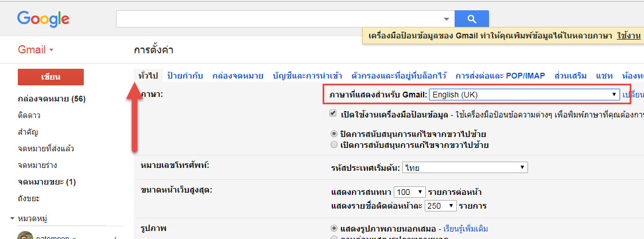Viewport: 644px width, 239px height.
Task: Open search options dropdown arrow in search box
Action: pyautogui.click(x=447, y=19)
